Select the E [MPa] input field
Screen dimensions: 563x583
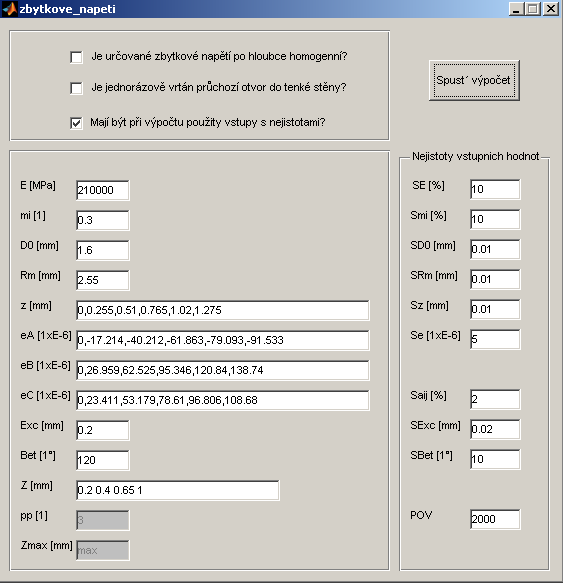click(103, 190)
